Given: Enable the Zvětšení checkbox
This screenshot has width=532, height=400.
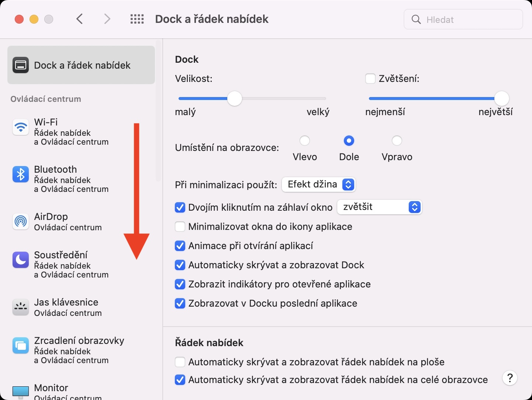Looking at the screenshot, I should (370, 79).
